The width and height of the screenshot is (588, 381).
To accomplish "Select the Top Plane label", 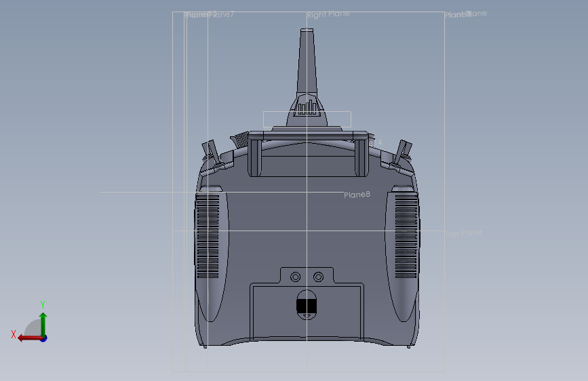I will (463, 233).
